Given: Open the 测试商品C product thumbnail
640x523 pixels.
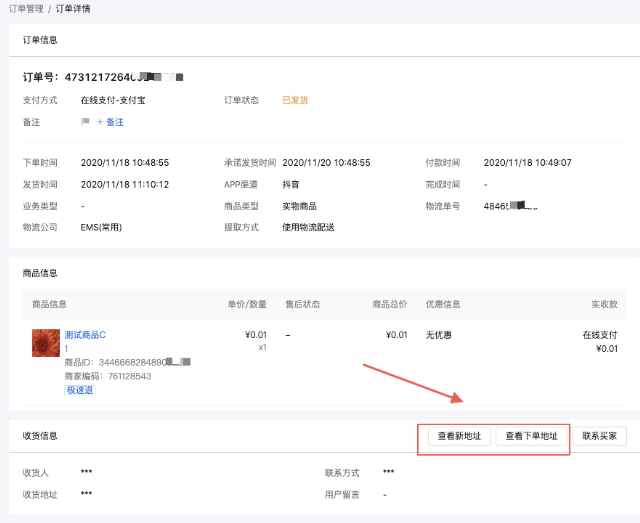Looking at the screenshot, I should tap(46, 342).
